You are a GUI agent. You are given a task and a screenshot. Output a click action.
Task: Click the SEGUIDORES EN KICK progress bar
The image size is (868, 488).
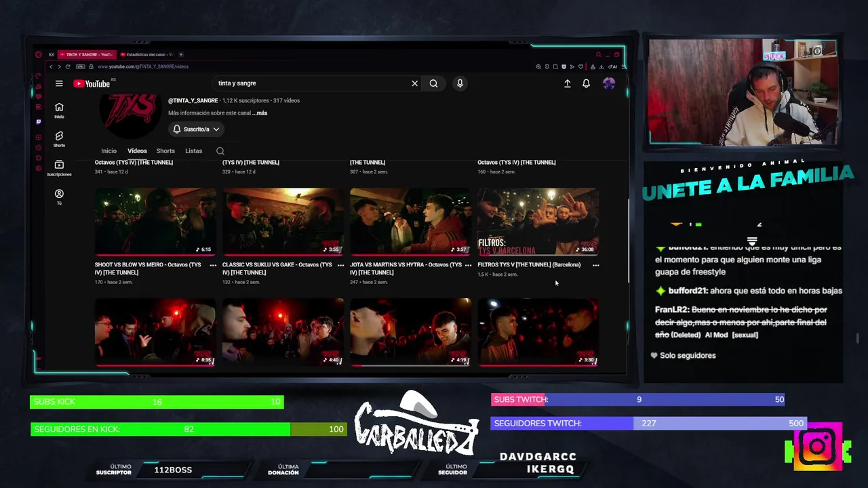[189, 429]
